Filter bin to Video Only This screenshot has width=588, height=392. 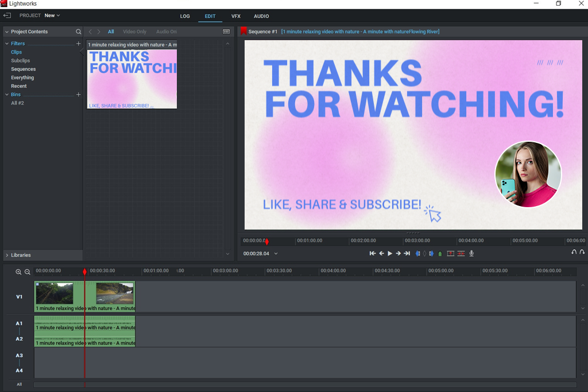[134, 32]
